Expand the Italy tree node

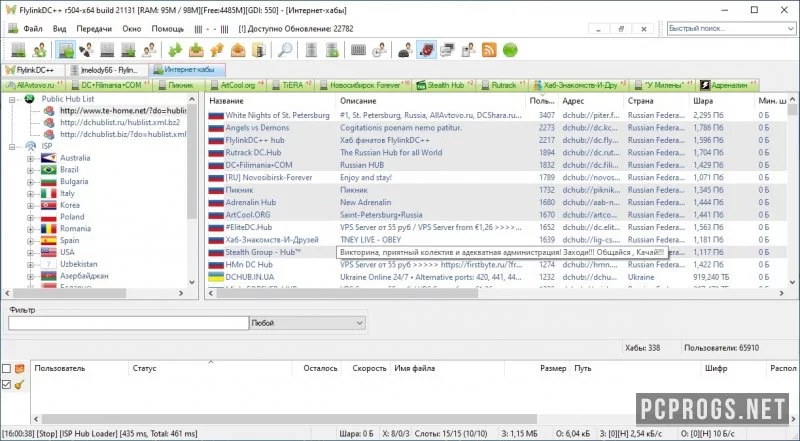tap(30, 193)
